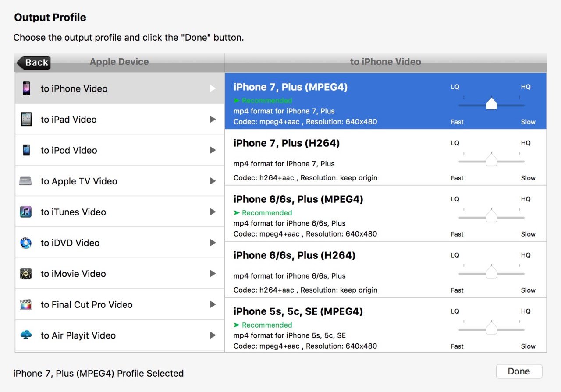Click quality slider for iPhone 6/6s, Plus (H264)
Viewport: 561px width, 392px height.
pyautogui.click(x=491, y=273)
